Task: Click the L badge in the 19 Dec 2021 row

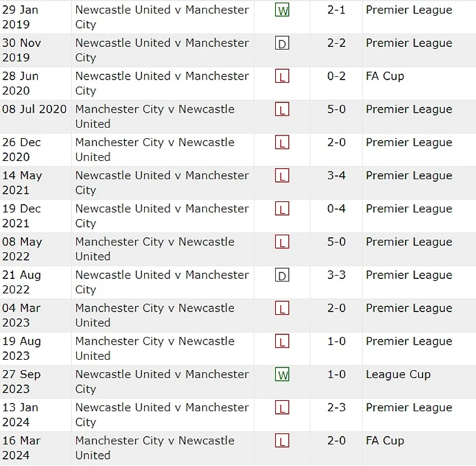Action: tap(282, 209)
